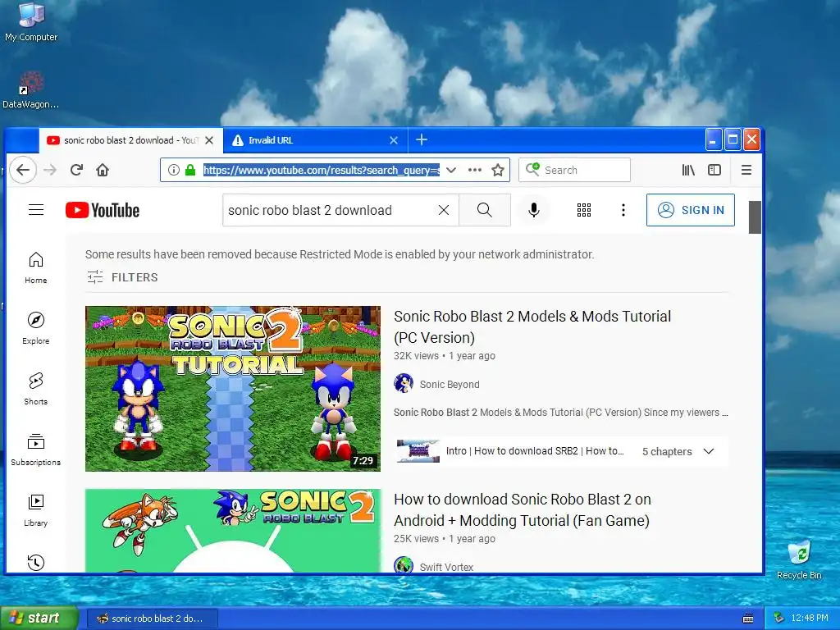Clear the YouTube search query with X
Screen dimensions: 840x630
click(444, 210)
